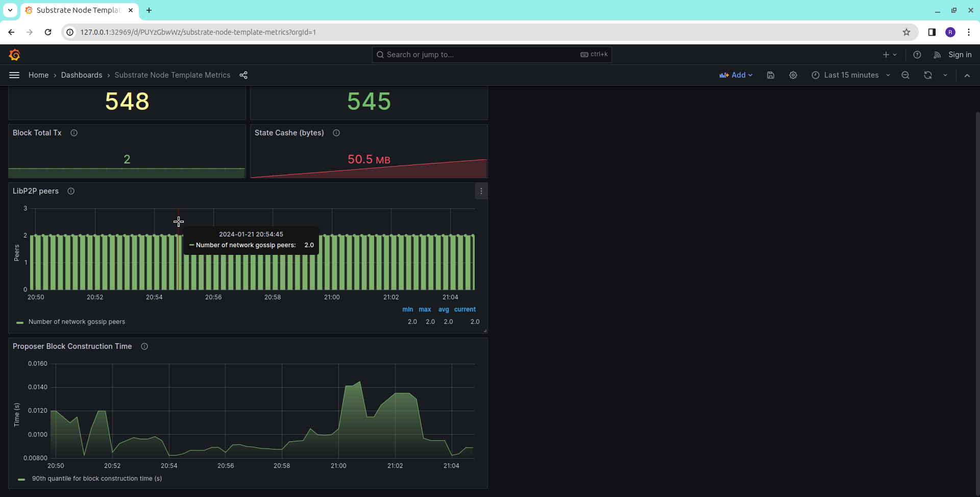Open the tab search dropdown
The width and height of the screenshot is (980, 497).
coord(10,10)
